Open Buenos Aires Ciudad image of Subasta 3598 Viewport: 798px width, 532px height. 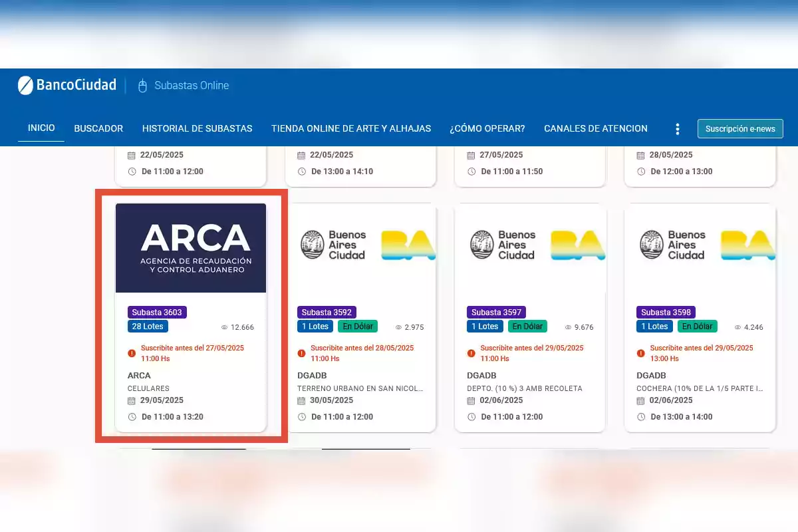(x=700, y=248)
